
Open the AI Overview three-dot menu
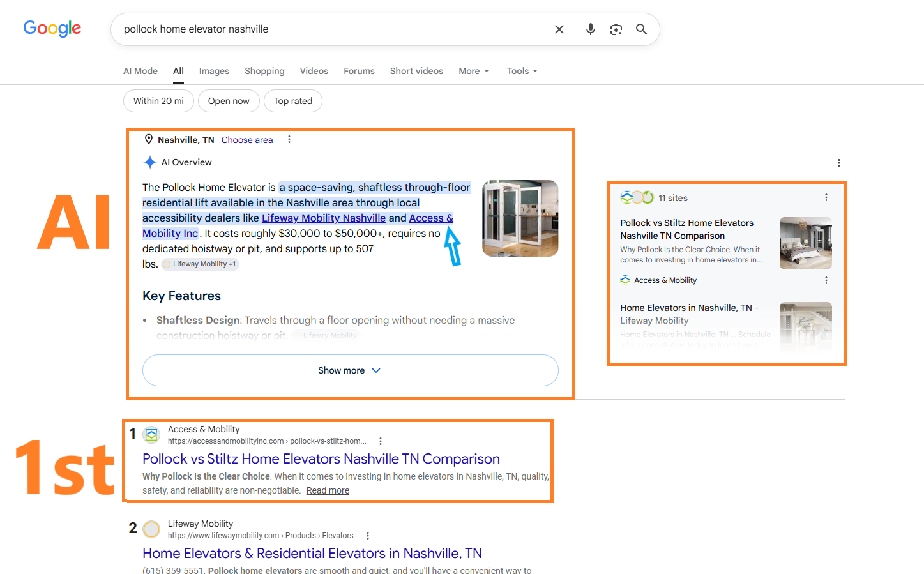pos(839,163)
